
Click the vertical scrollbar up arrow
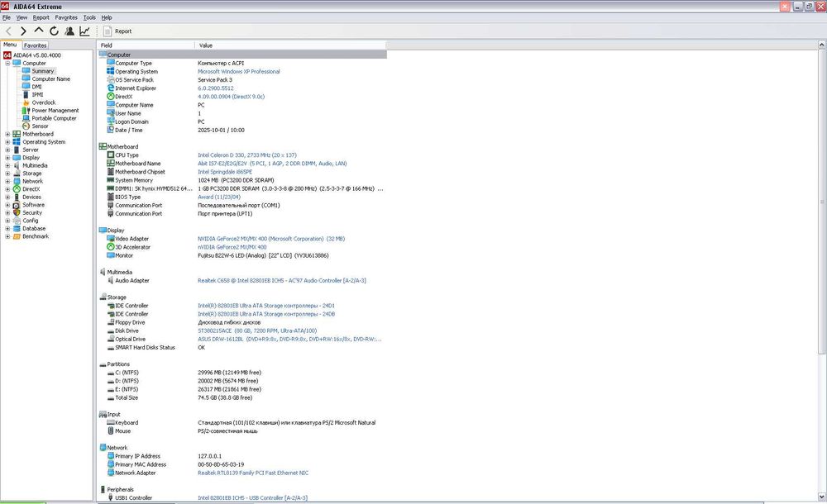point(822,45)
